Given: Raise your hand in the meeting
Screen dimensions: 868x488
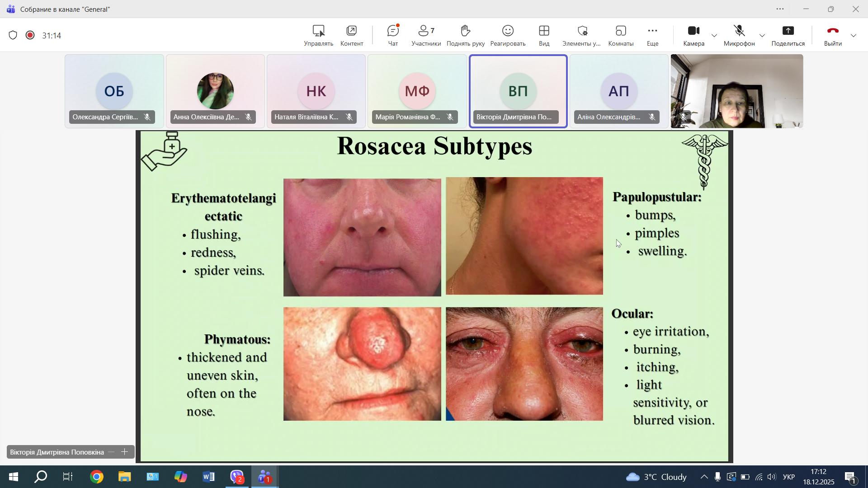Looking at the screenshot, I should point(465,35).
